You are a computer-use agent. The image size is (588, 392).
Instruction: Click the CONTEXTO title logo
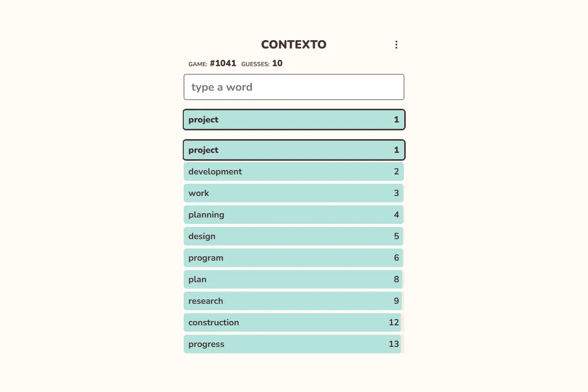click(x=293, y=44)
